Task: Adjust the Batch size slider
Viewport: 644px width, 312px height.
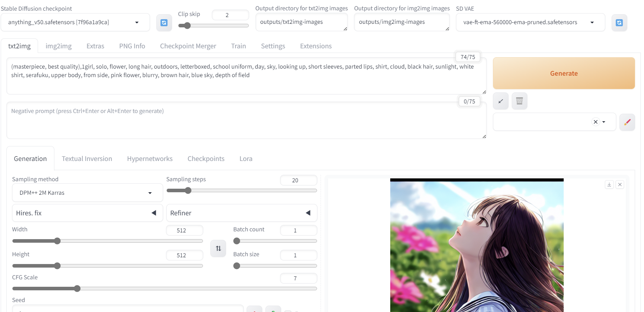Action: tap(275, 266)
